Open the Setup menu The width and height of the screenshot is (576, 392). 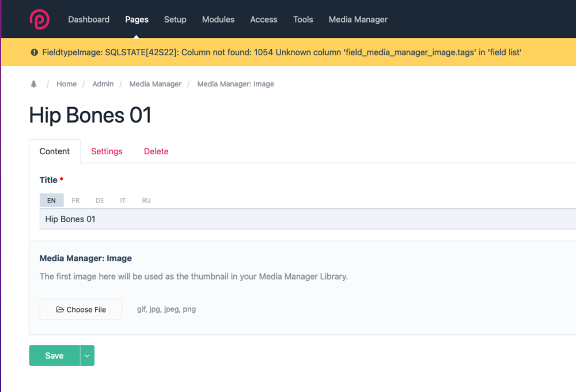pos(175,20)
